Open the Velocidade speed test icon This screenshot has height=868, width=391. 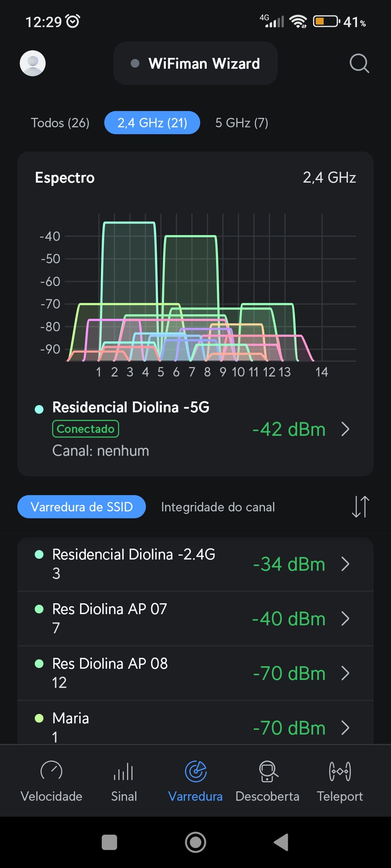51,771
